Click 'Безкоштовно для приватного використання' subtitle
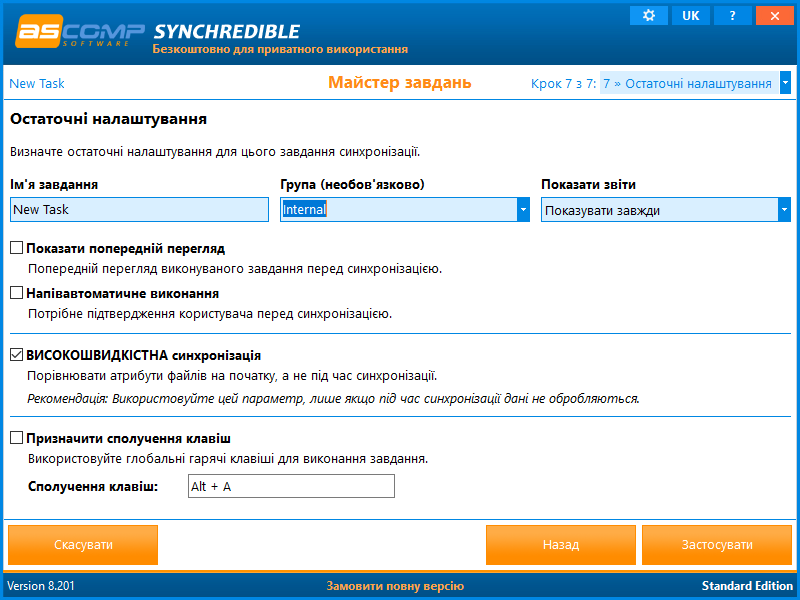This screenshot has height=600, width=800. click(280, 49)
